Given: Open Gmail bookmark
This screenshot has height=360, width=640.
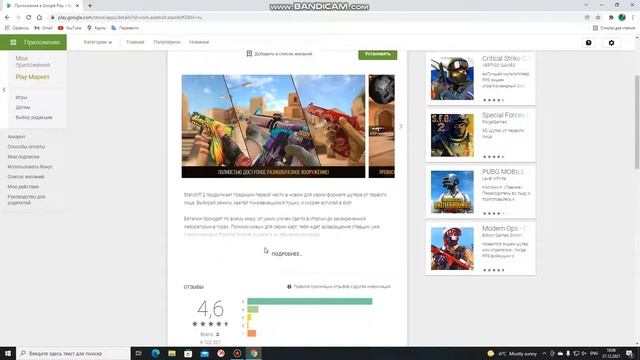Looking at the screenshot, I should (x=44, y=28).
